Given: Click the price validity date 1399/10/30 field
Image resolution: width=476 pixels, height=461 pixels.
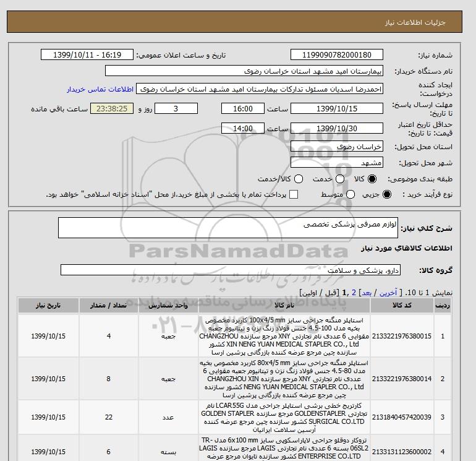Looking at the screenshot, I should [337, 128].
